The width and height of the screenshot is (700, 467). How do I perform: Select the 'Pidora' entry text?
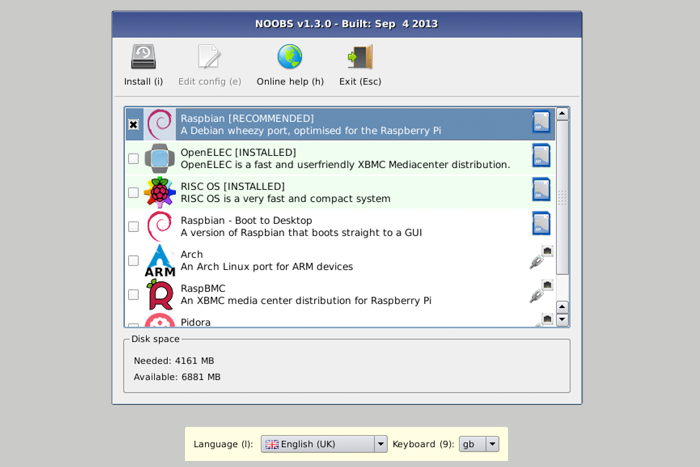point(196,322)
